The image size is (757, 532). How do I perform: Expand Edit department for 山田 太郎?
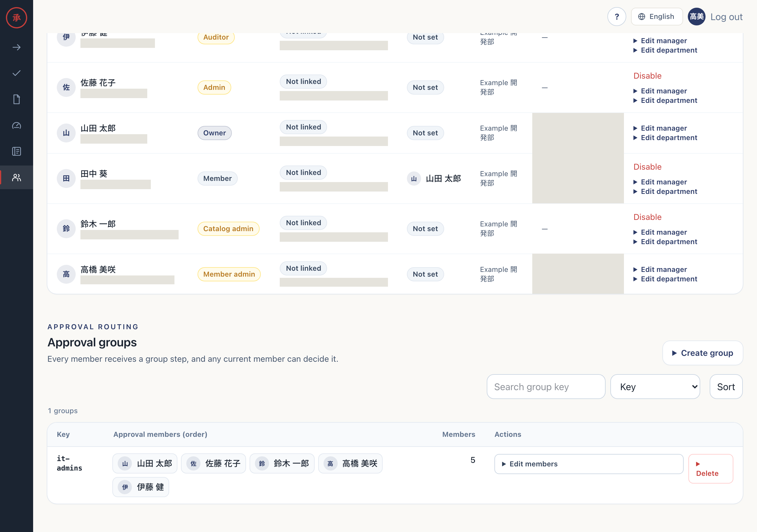pyautogui.click(x=665, y=138)
